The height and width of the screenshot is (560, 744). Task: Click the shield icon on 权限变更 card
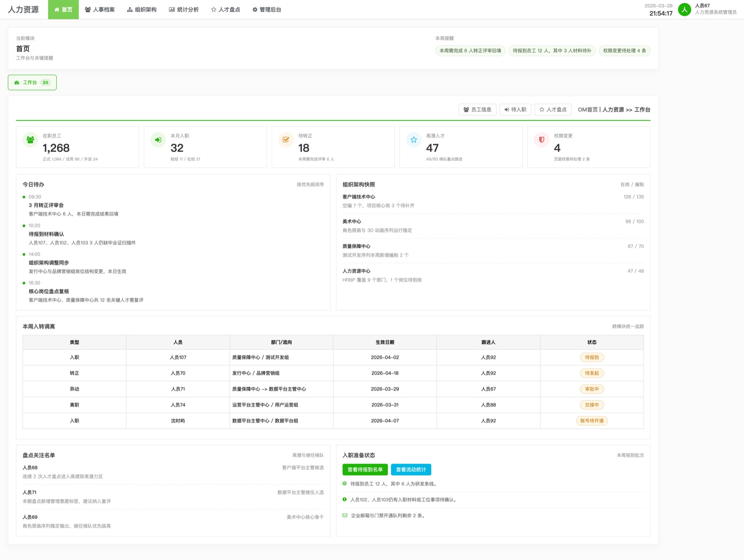click(541, 140)
